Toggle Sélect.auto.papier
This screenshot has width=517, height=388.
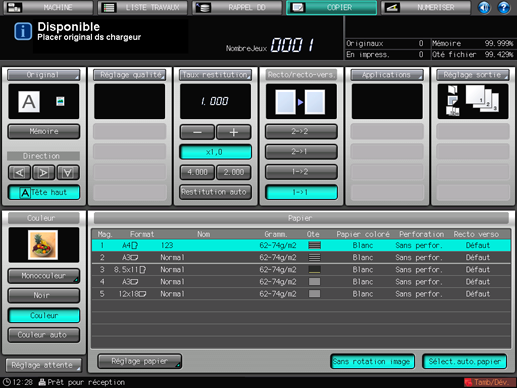464,361
